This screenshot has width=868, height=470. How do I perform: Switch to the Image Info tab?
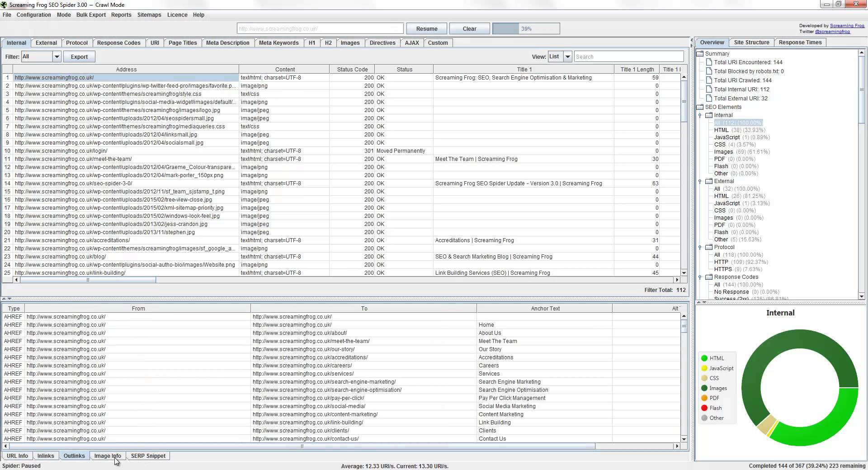tap(108, 456)
